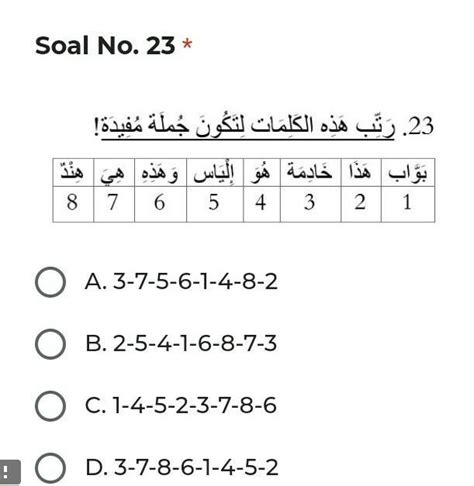
Task: Mark the radio circle for option C
Action: (x=50, y=406)
